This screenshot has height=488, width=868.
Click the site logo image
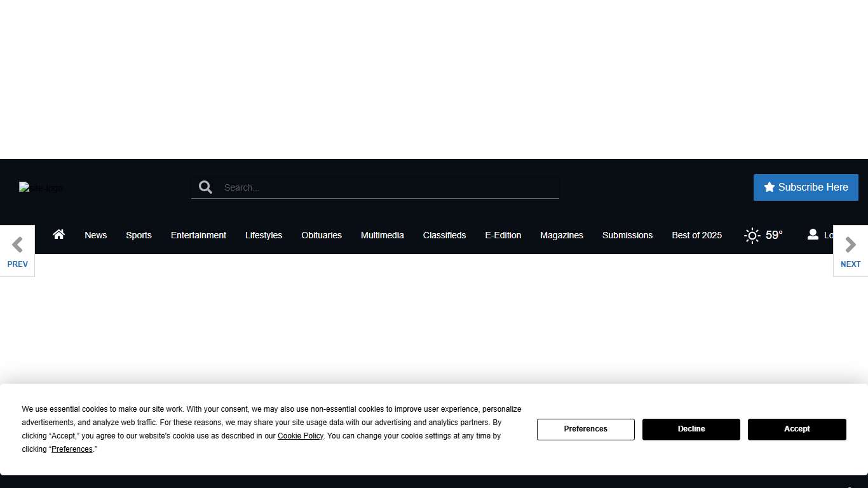click(x=41, y=188)
